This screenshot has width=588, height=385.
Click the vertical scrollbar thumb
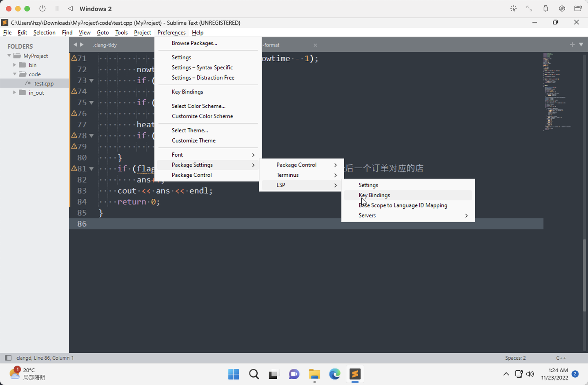click(x=585, y=276)
